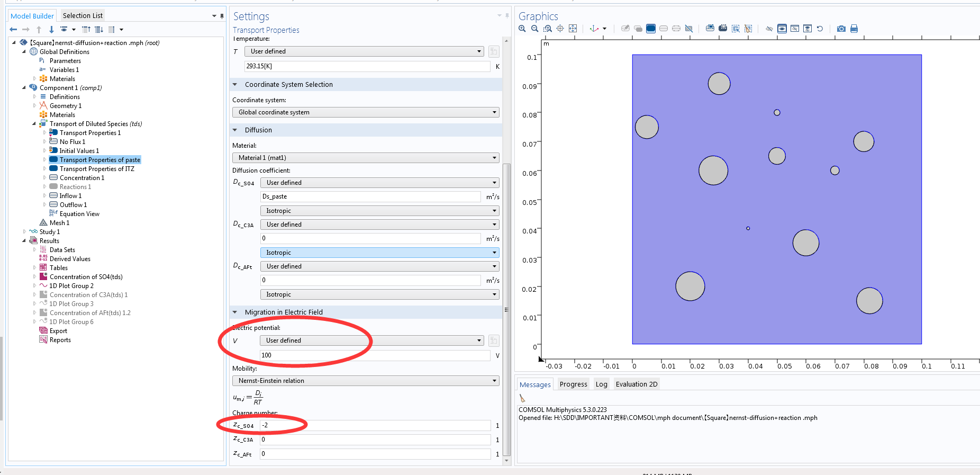
Task: Toggle the highlighted Select Domains button
Action: coord(651,29)
